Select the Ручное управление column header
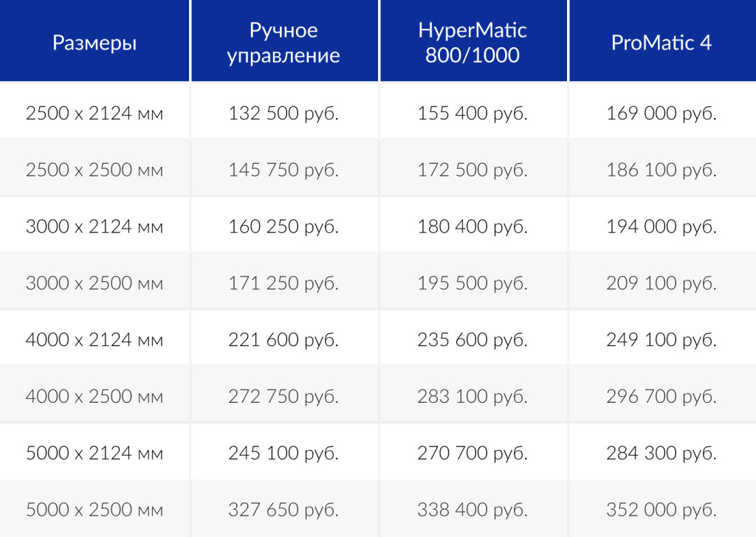Screen dimensions: 756x537 [283, 42]
